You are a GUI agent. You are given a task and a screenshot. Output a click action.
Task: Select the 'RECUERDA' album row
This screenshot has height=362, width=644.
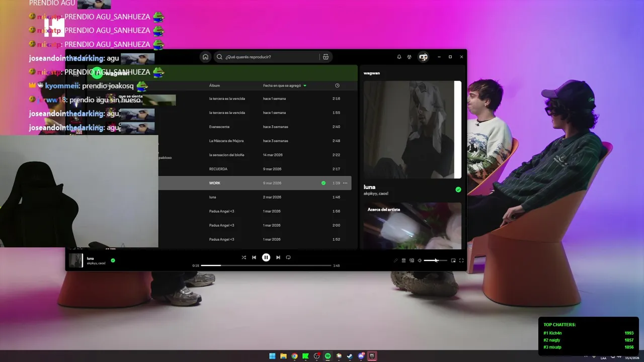255,169
